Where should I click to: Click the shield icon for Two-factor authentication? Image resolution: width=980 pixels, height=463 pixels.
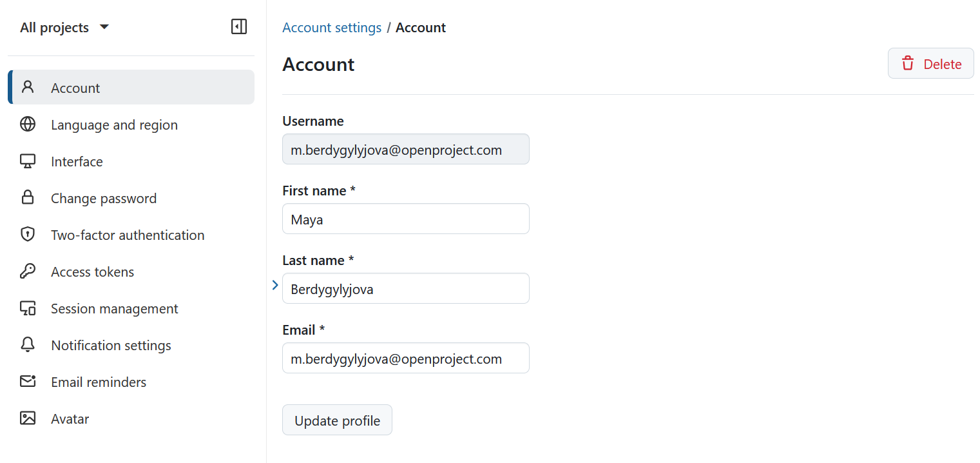pyautogui.click(x=28, y=235)
